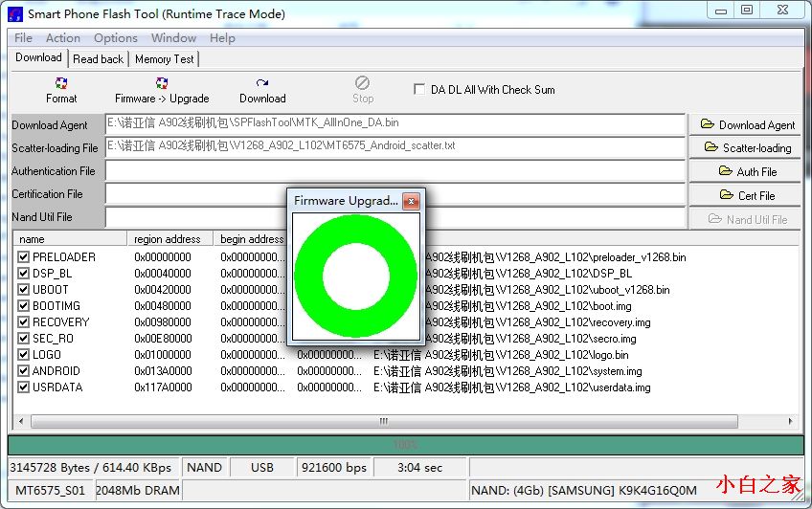
Task: Uncheck the PRELOADER checkbox
Action: [23, 256]
